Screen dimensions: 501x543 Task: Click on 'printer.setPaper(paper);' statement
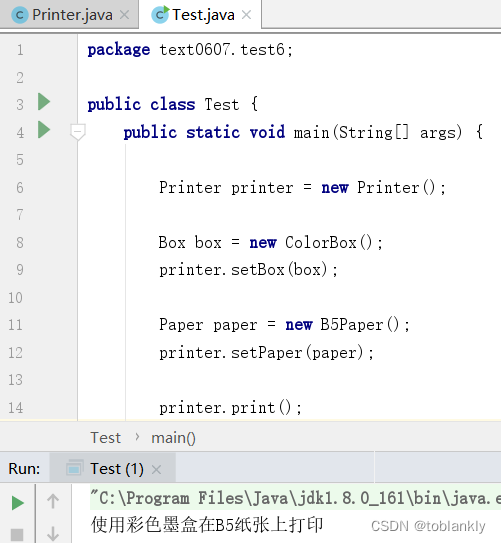tap(266, 353)
